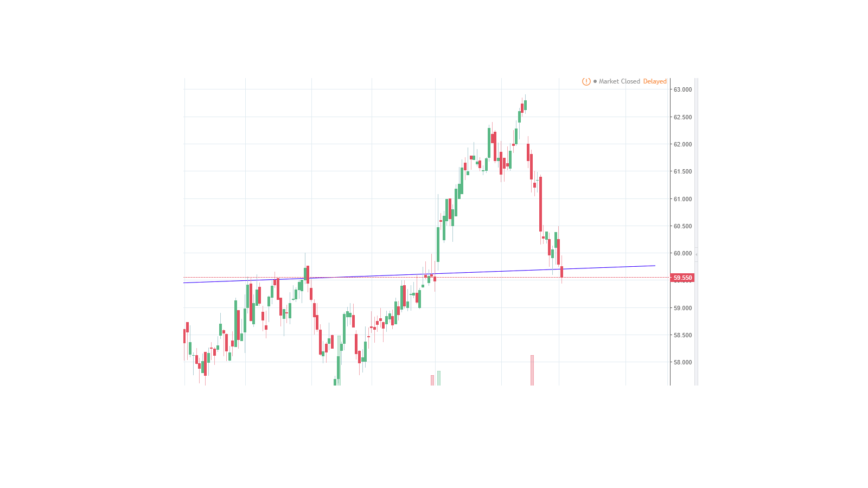Click the 60.500 price axis label
This screenshot has height=488, width=868.
coord(682,226)
